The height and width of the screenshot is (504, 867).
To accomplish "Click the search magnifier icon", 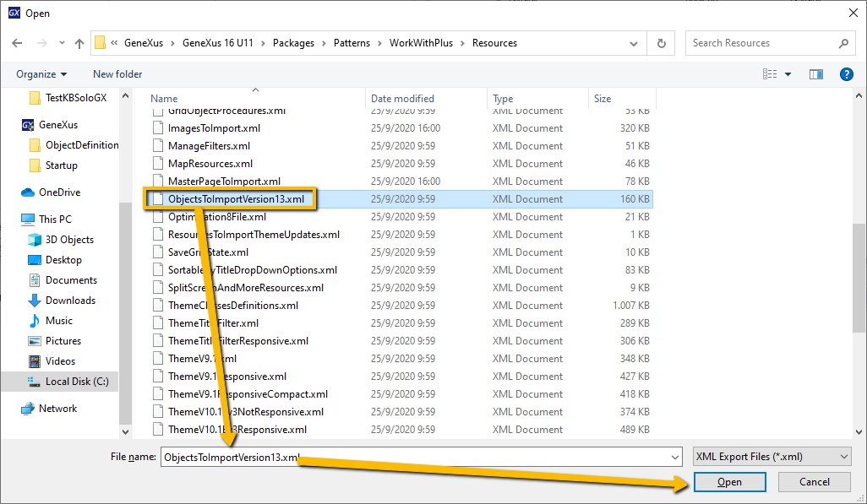I will pyautogui.click(x=843, y=43).
